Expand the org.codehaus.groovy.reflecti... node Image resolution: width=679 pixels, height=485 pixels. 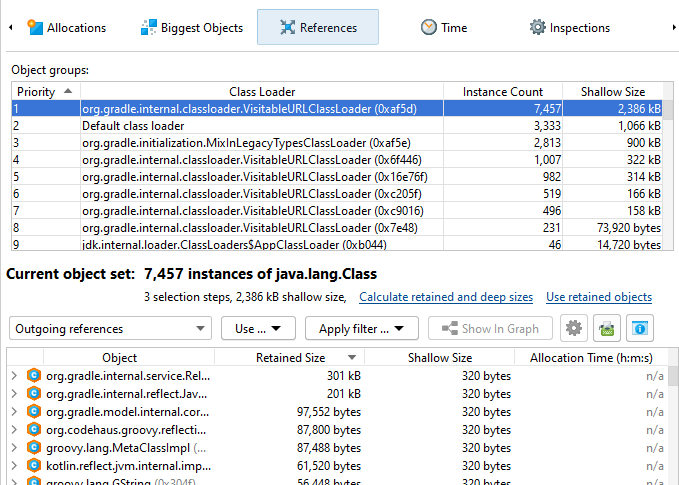(14, 430)
